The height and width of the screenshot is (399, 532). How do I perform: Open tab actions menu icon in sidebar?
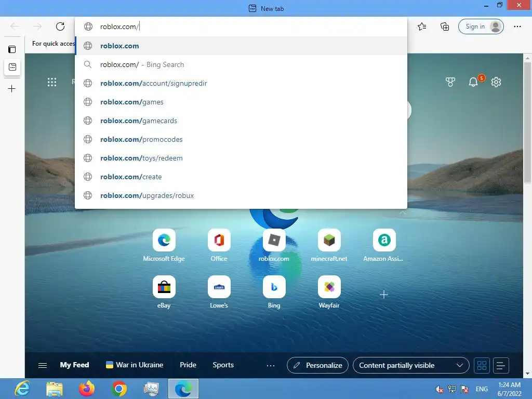coord(12,49)
